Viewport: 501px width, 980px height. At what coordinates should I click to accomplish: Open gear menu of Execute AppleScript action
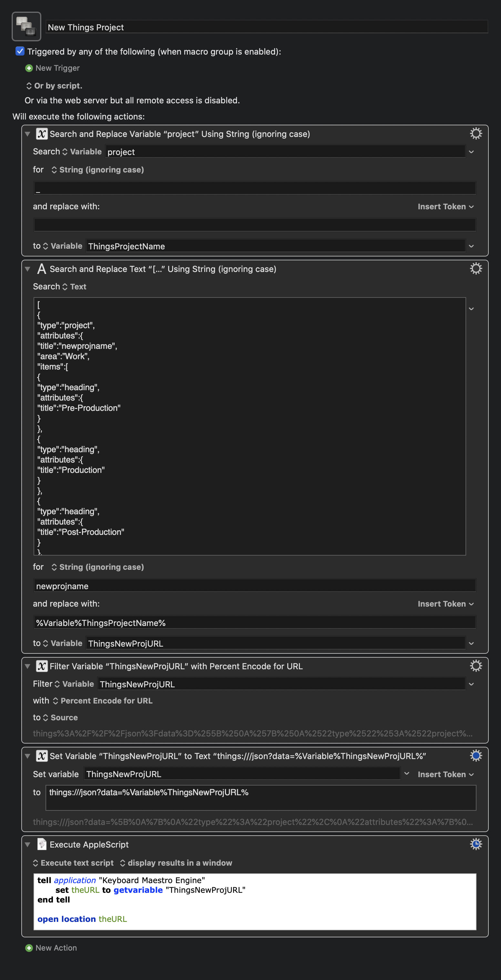point(475,844)
